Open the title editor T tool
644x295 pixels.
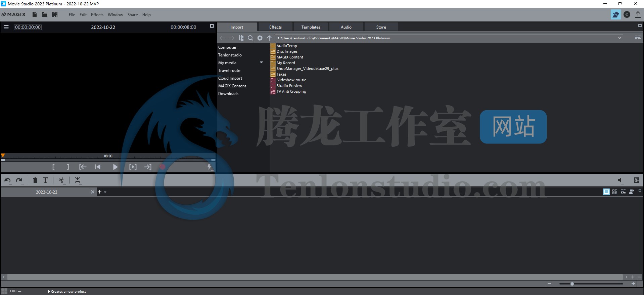45,180
